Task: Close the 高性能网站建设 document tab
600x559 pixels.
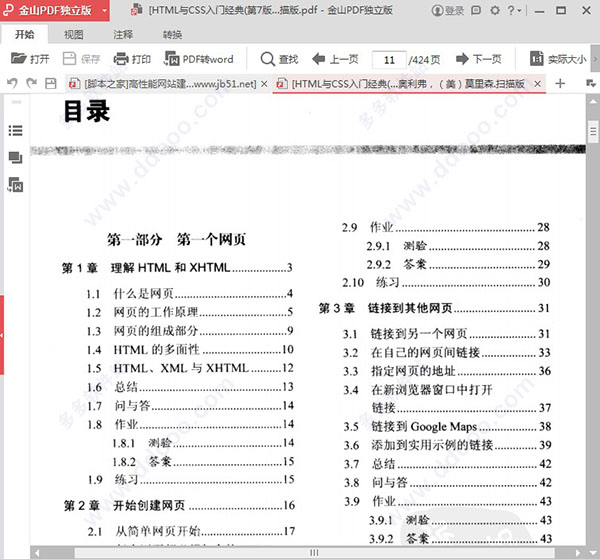Action: point(264,83)
